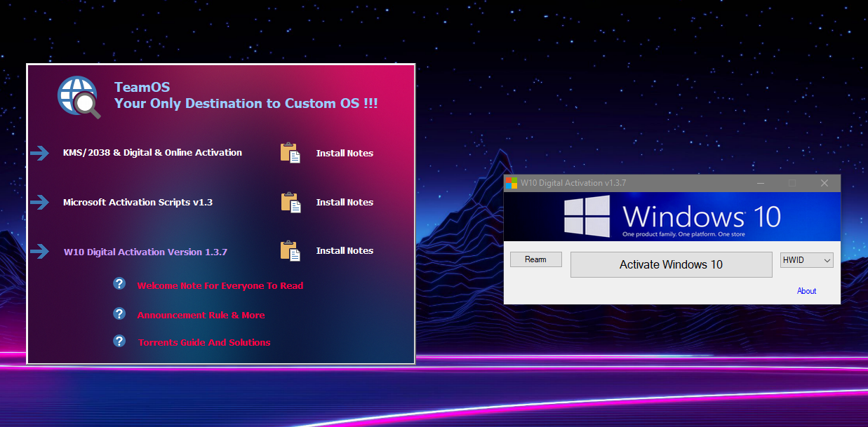Image resolution: width=868 pixels, height=427 pixels.
Task: Expand the HWID activation method dropdown
Action: tap(807, 260)
